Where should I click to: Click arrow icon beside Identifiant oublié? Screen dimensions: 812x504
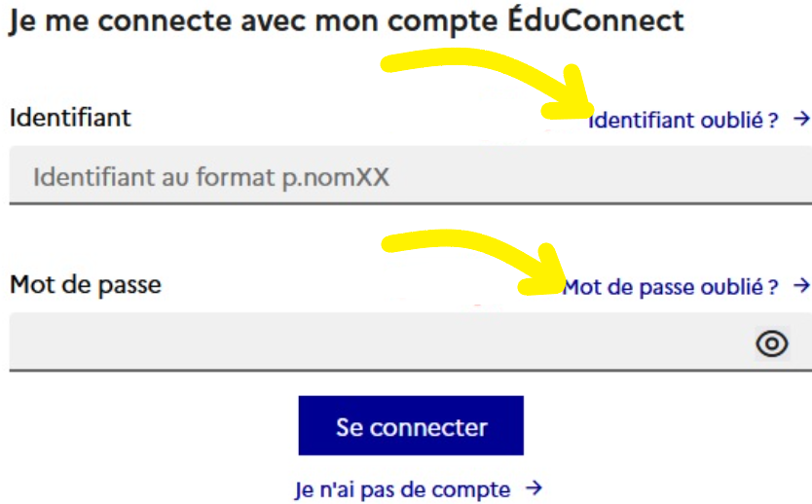[x=801, y=119]
